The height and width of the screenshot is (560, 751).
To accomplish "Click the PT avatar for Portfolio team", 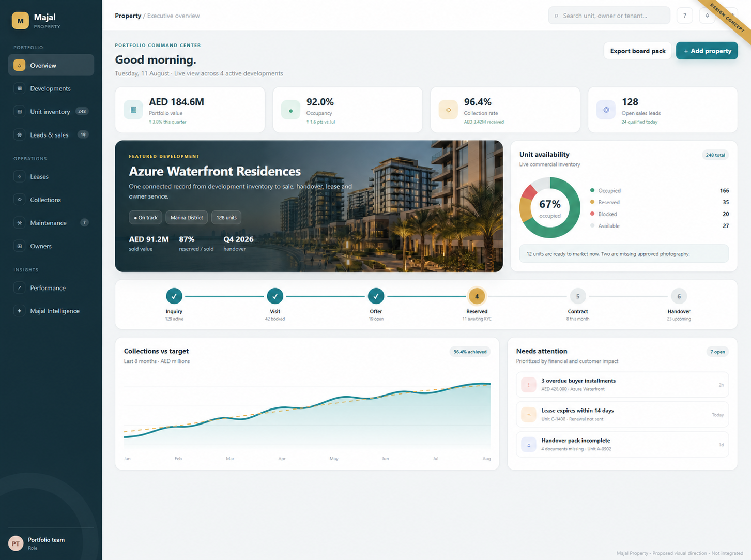I will click(x=16, y=543).
